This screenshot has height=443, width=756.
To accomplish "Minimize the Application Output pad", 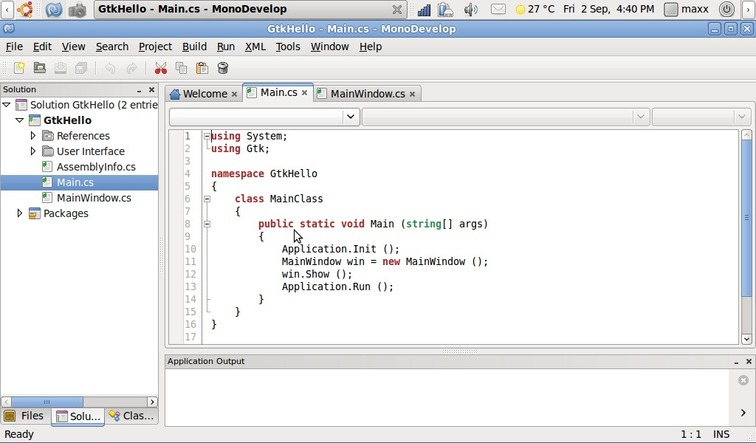I will coord(736,362).
